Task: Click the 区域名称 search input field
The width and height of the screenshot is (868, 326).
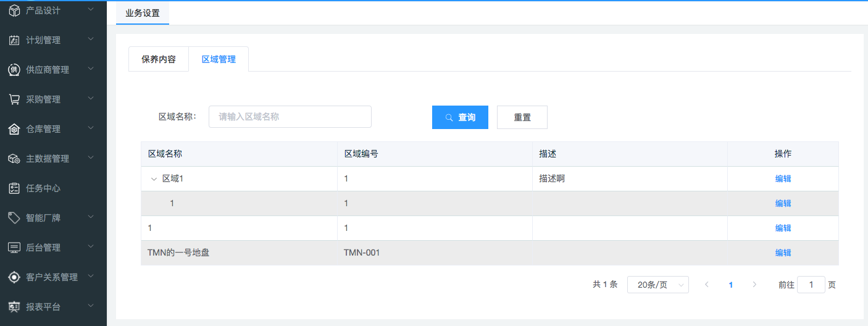Action: click(x=290, y=117)
